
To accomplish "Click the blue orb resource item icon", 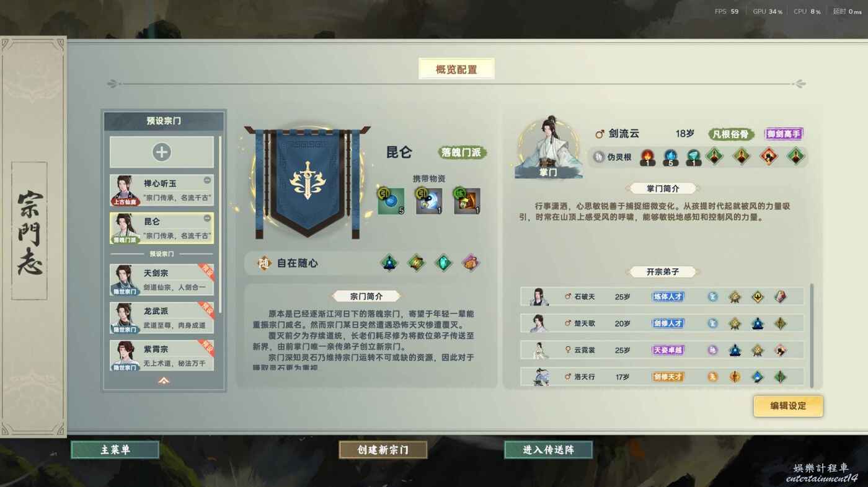I will coord(391,201).
